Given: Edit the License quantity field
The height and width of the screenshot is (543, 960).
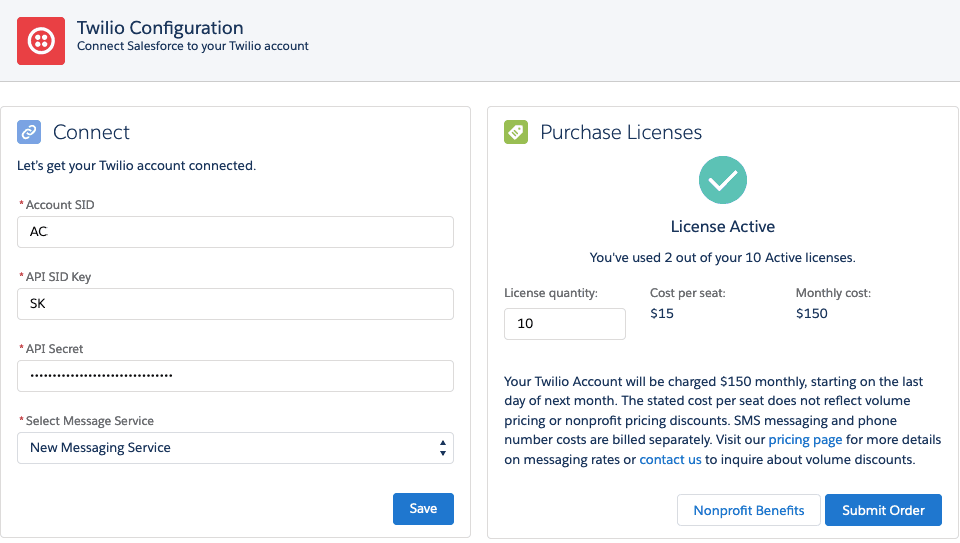Looking at the screenshot, I should [x=564, y=324].
